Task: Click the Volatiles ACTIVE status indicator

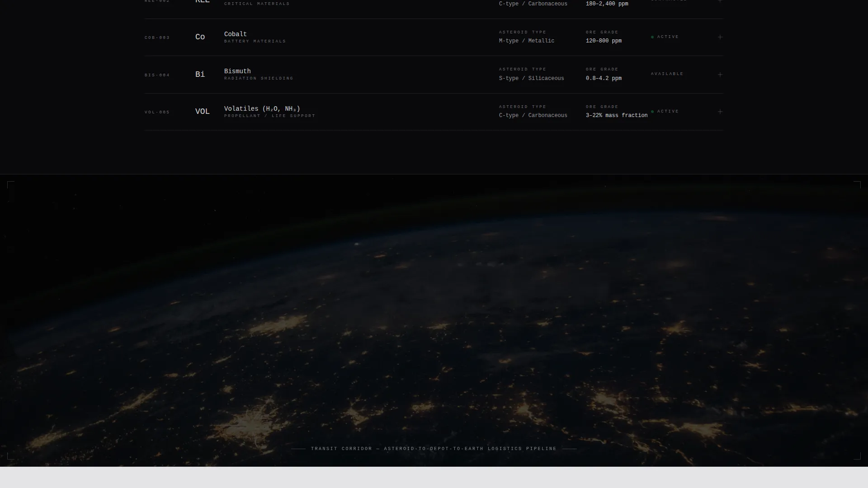Action: pyautogui.click(x=665, y=111)
